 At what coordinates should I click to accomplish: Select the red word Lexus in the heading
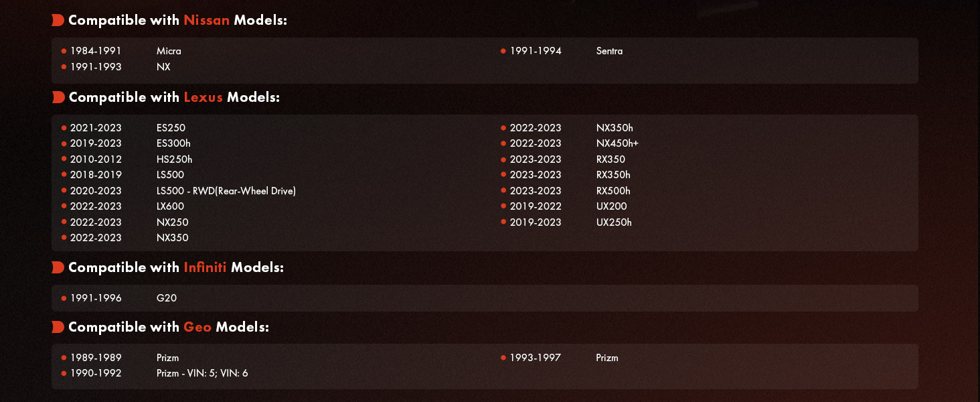[x=203, y=97]
